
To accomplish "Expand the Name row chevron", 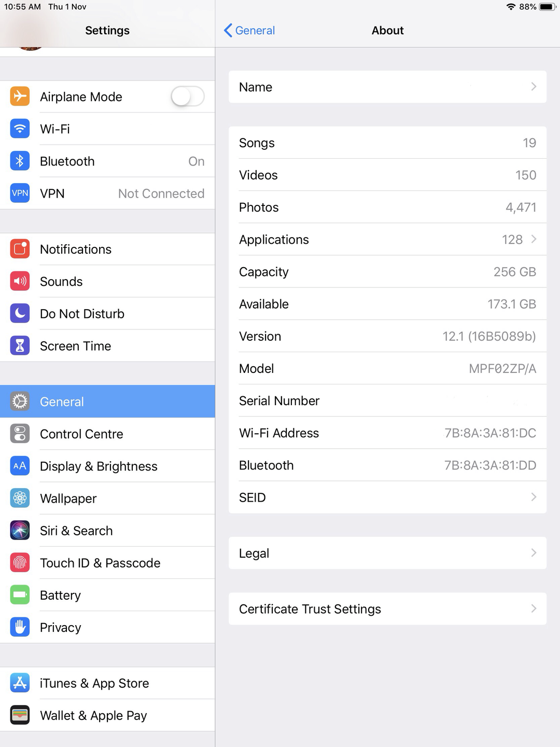I will point(534,87).
